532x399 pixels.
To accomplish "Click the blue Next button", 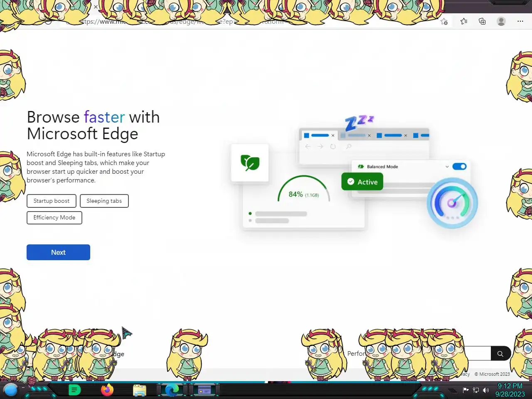I will pos(58,252).
